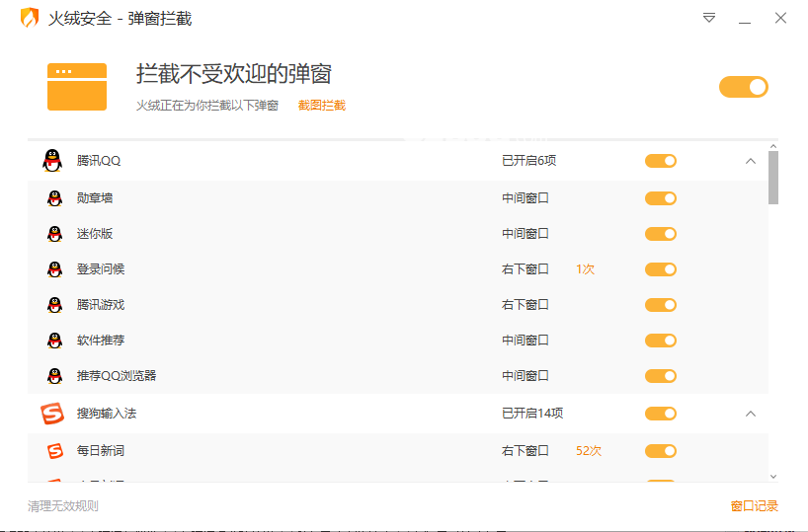Screen dimensions: 808x532
Task: Select the 腾讯QQ row label
Action: click(99, 161)
